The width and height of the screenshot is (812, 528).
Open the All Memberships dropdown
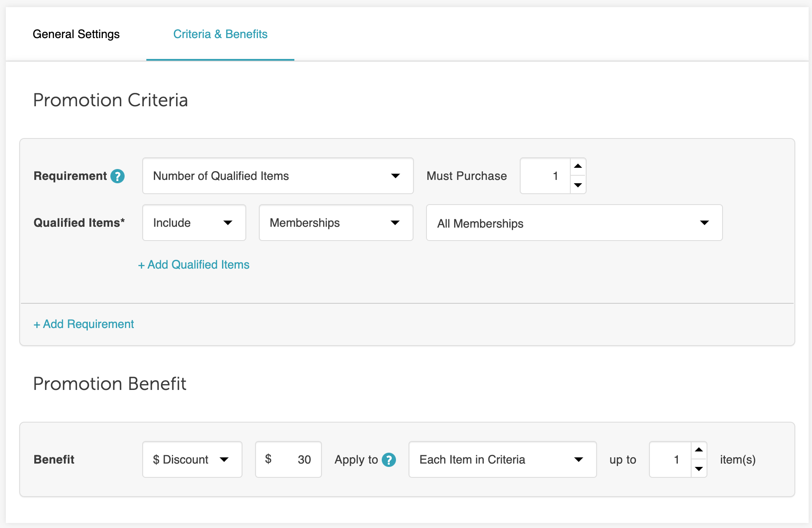click(574, 223)
